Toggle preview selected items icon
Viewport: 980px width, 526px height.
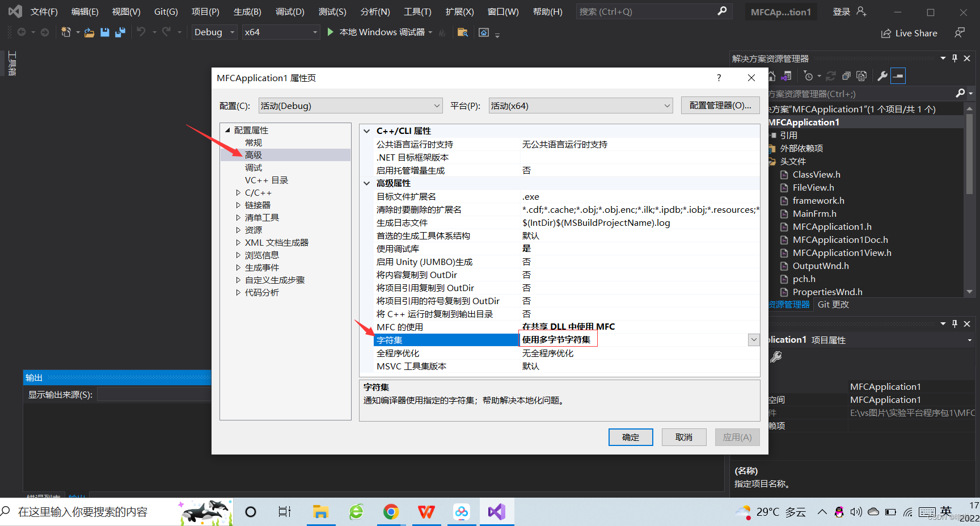pos(898,76)
